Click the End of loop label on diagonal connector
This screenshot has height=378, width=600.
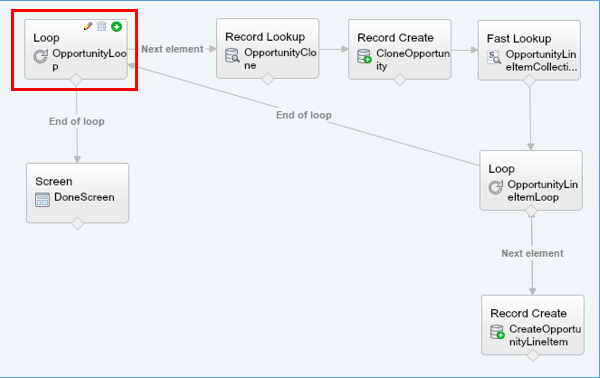304,115
